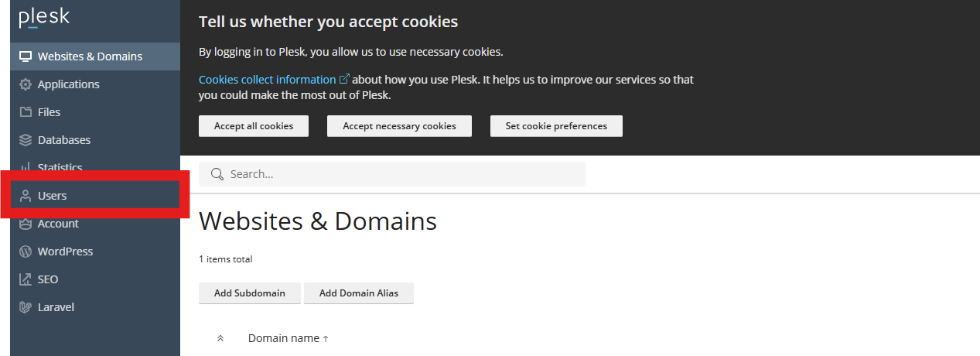Click the Websites & Domains monitor icon
The width and height of the screenshot is (980, 356).
coord(26,56)
